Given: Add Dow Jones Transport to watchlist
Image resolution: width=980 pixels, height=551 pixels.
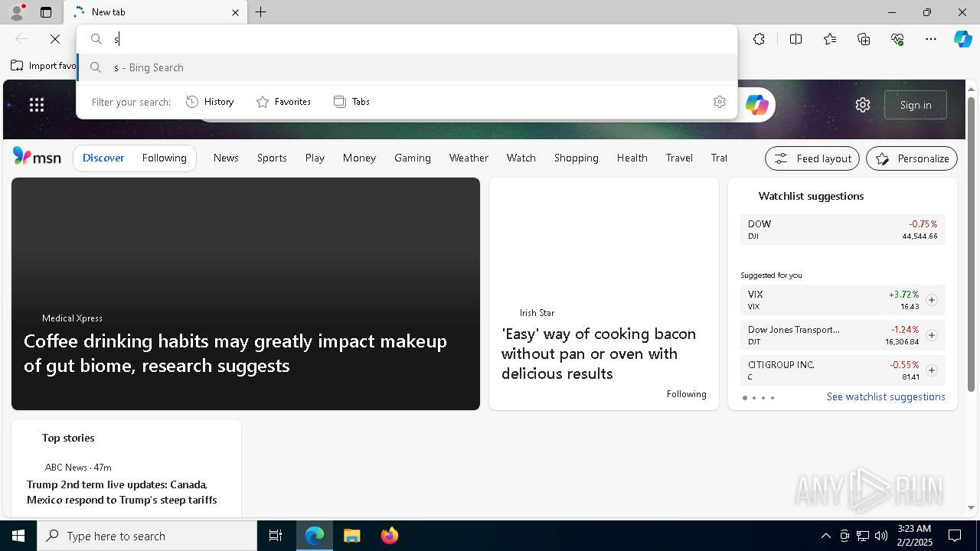Looking at the screenshot, I should (x=931, y=335).
